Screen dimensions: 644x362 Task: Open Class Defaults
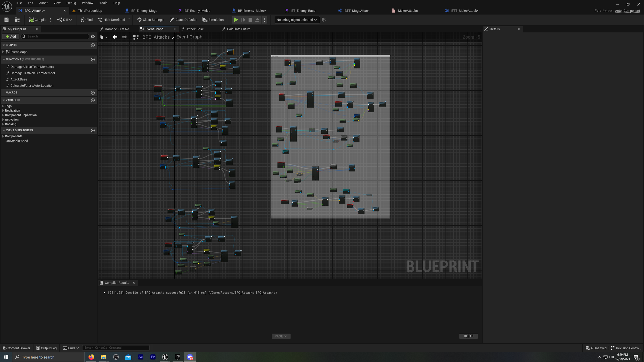[183, 20]
